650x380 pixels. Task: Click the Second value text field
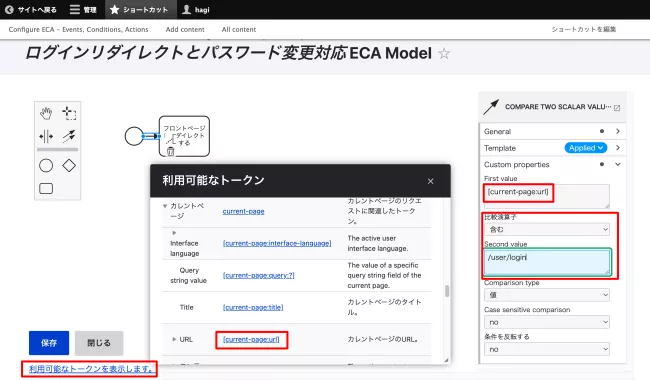click(547, 262)
